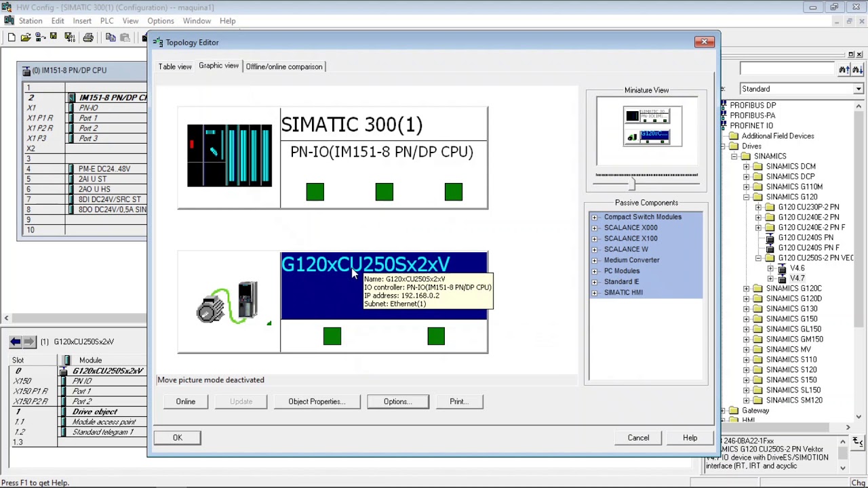Click right green port of G120 drive
This screenshot has height=488, width=868.
(x=436, y=336)
